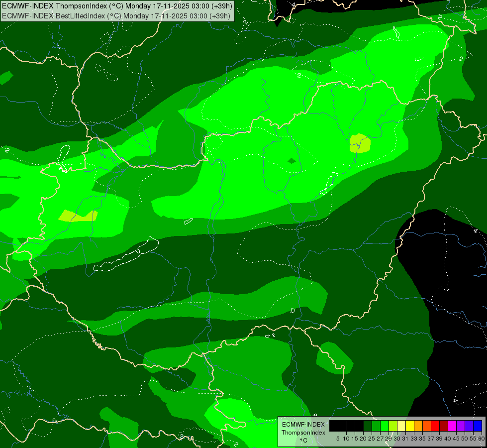Image resolution: width=487 pixels, height=448 pixels.
Task: Click the legend value '40'
Action: pyautogui.click(x=448, y=439)
